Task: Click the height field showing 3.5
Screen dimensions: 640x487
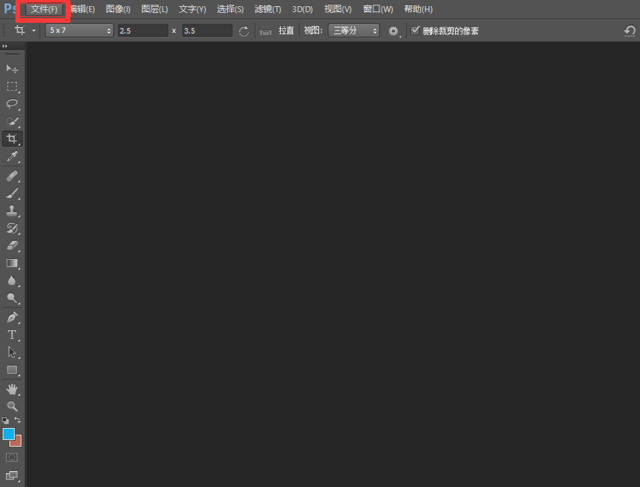Action: tap(207, 31)
